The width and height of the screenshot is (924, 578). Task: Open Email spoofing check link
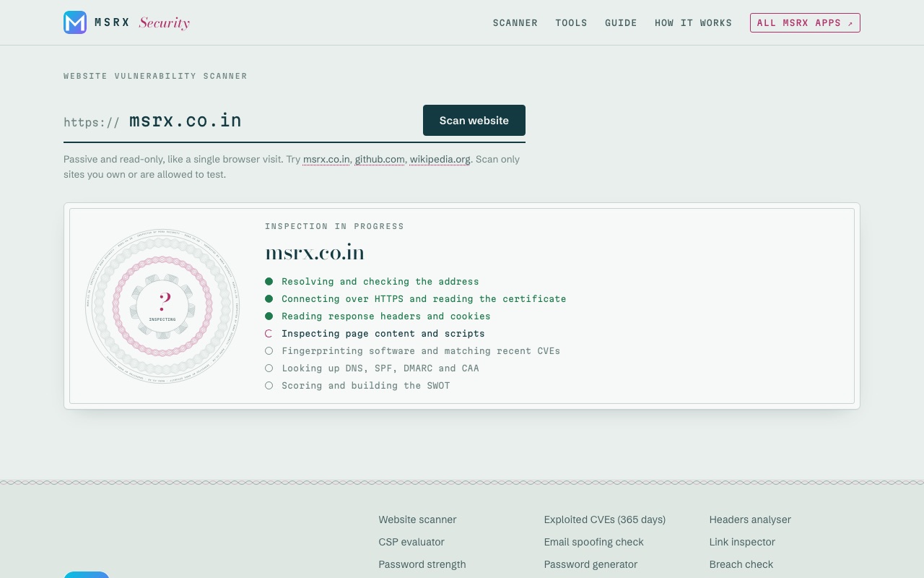[x=594, y=542]
